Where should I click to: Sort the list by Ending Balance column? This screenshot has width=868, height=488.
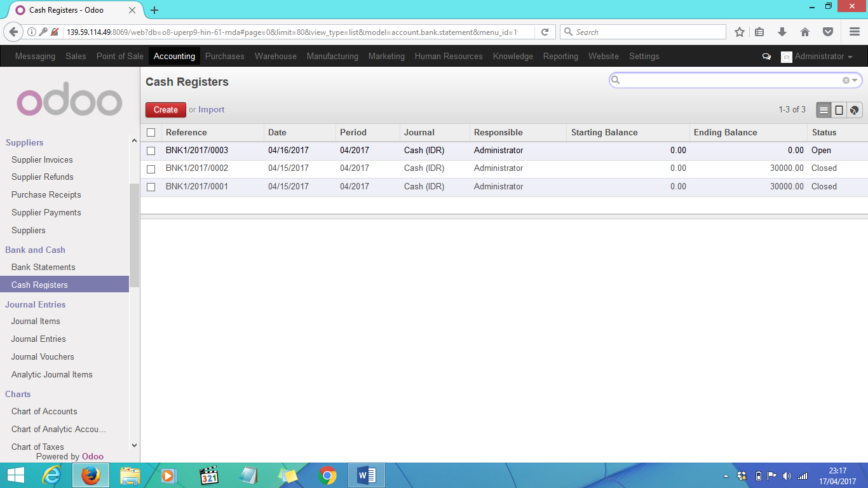tap(726, 133)
